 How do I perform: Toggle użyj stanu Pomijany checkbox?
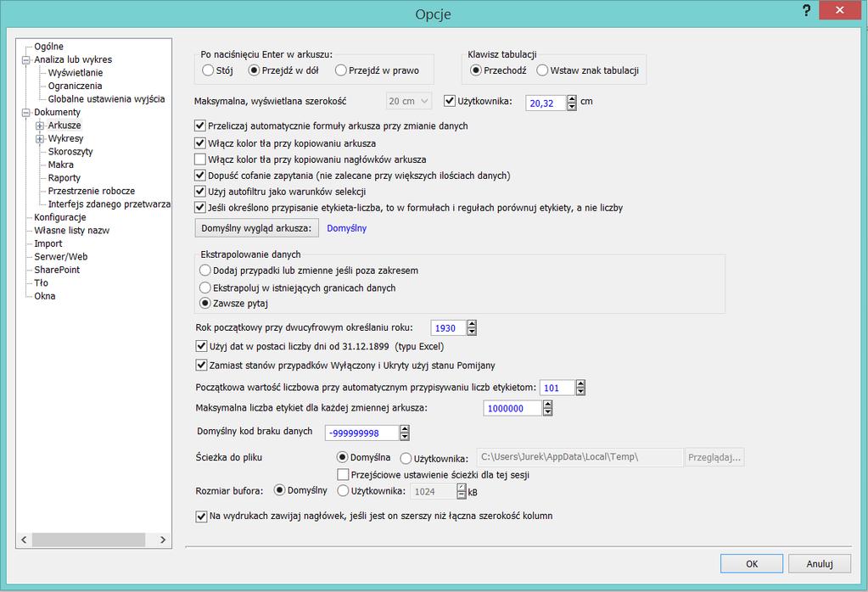[201, 366]
